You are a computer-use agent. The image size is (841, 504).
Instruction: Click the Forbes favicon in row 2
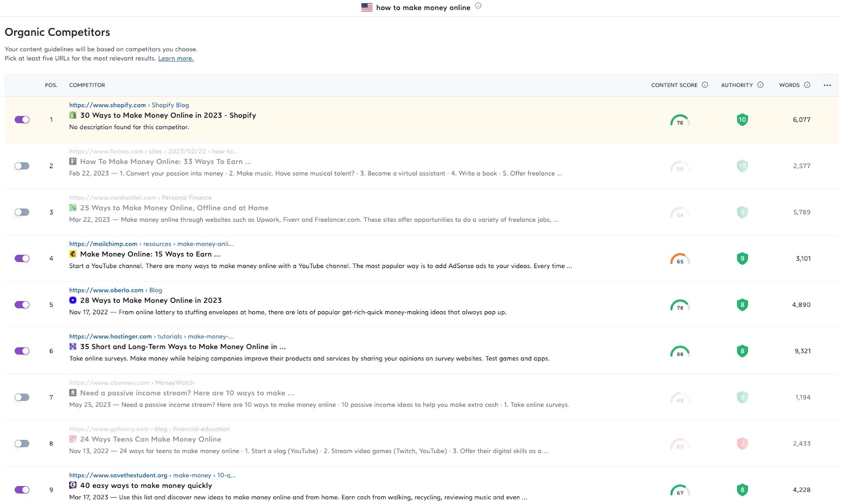73,161
